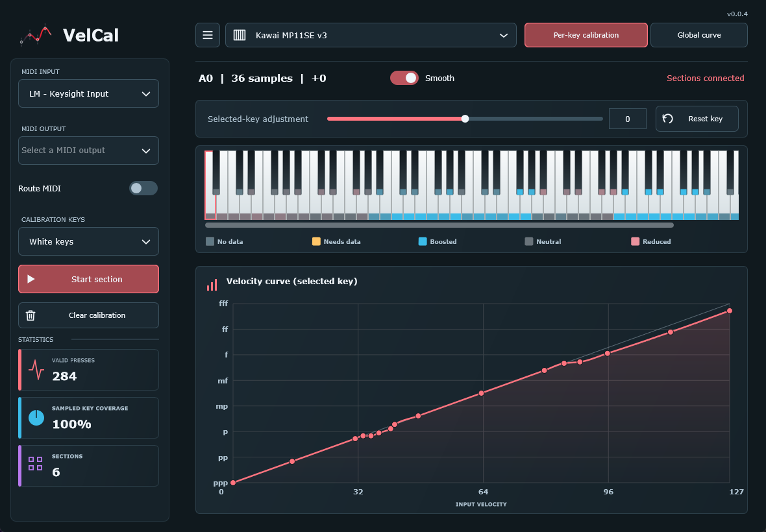
Task: Open the hamburger menu
Action: pyautogui.click(x=208, y=35)
